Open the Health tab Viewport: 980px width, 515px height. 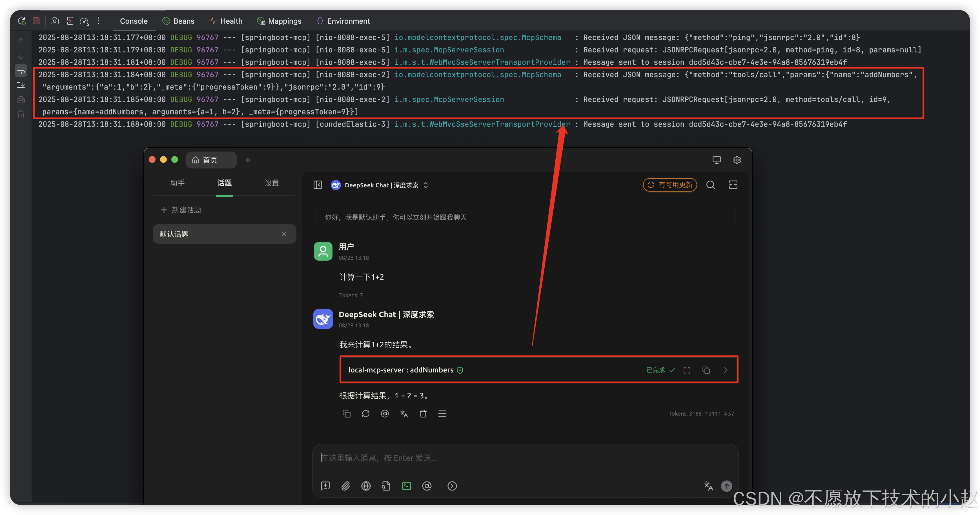pyautogui.click(x=226, y=21)
